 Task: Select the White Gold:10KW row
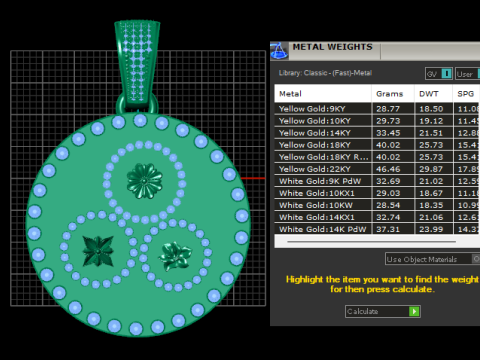click(x=377, y=205)
